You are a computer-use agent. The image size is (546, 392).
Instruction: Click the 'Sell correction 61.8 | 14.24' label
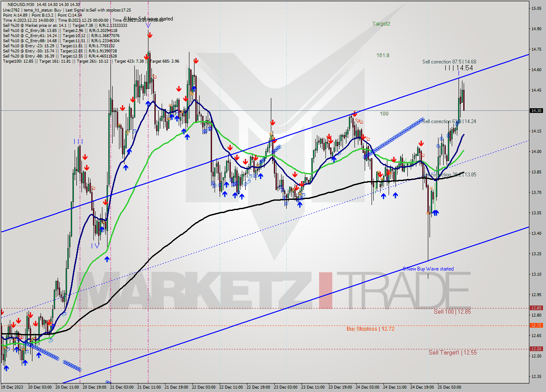[449, 121]
